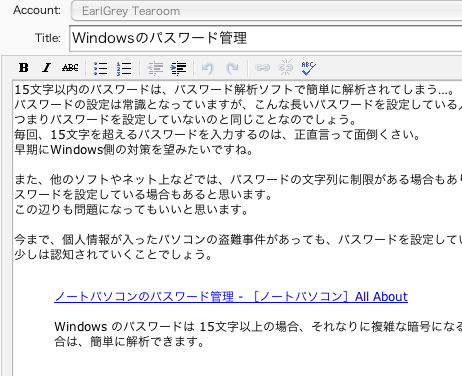Click the line starting また、他のソフトやネット上
This screenshot has width=462, height=376.
(238, 179)
